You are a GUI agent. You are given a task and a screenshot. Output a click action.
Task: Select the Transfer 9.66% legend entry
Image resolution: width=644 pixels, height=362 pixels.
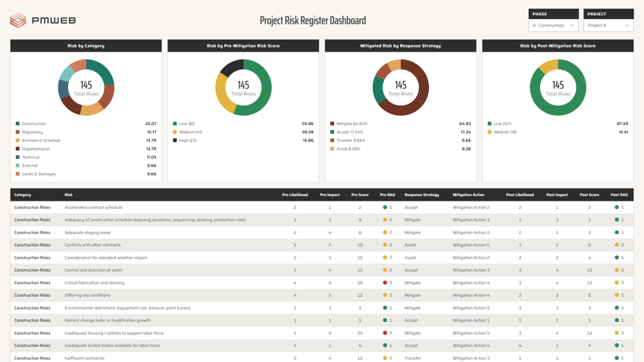click(348, 140)
